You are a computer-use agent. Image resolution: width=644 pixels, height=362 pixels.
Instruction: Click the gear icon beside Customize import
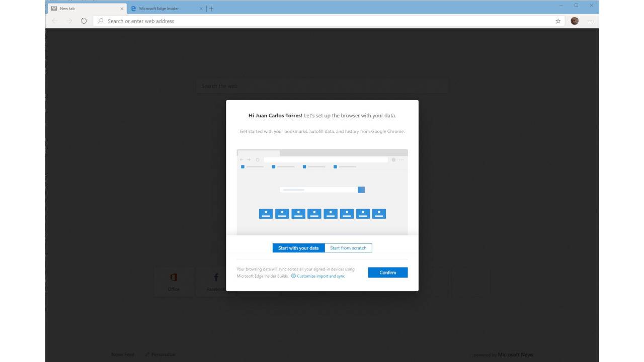[293, 276]
